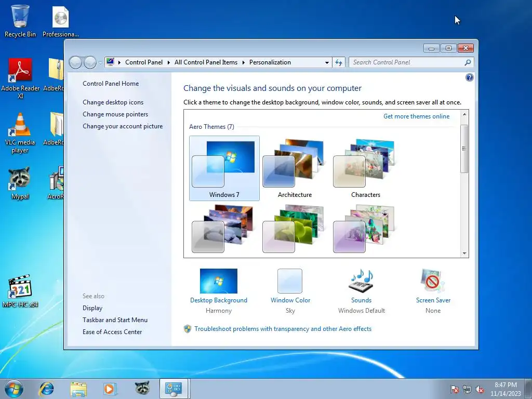Screen dimensions: 532x399
Task: Open the Sounds piano icon
Action: coord(361,281)
